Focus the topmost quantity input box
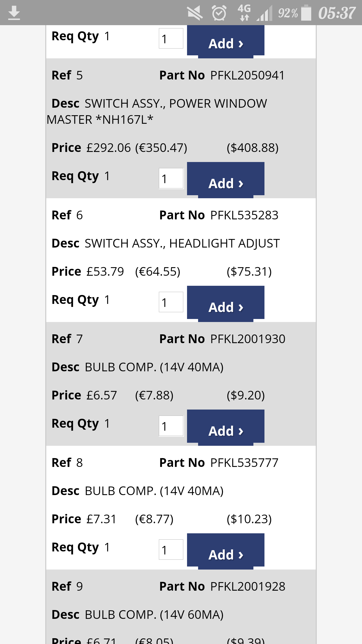This screenshot has width=362, height=644. coord(171,38)
